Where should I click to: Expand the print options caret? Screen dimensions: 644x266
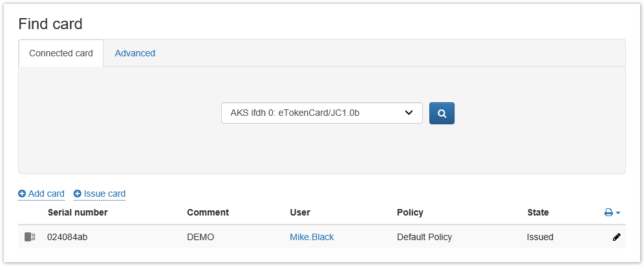[618, 213]
